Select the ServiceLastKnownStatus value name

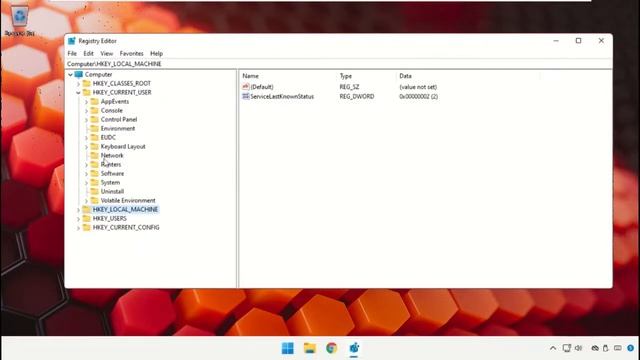[282, 97]
